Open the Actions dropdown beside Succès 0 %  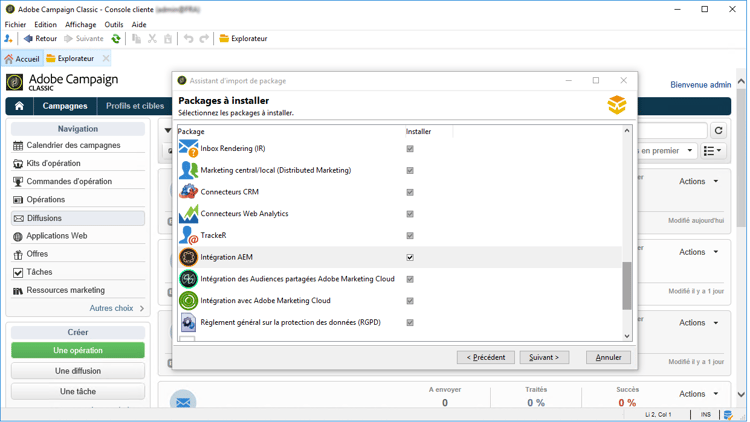pos(698,394)
